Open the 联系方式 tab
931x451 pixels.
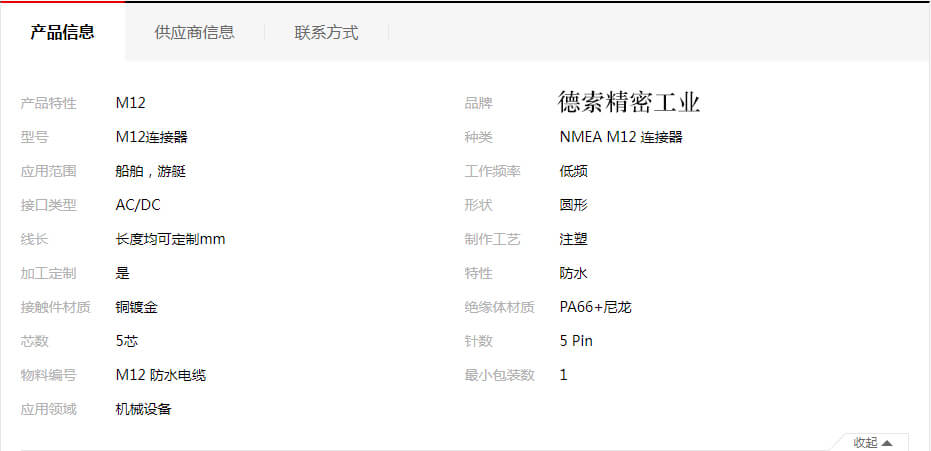(326, 32)
